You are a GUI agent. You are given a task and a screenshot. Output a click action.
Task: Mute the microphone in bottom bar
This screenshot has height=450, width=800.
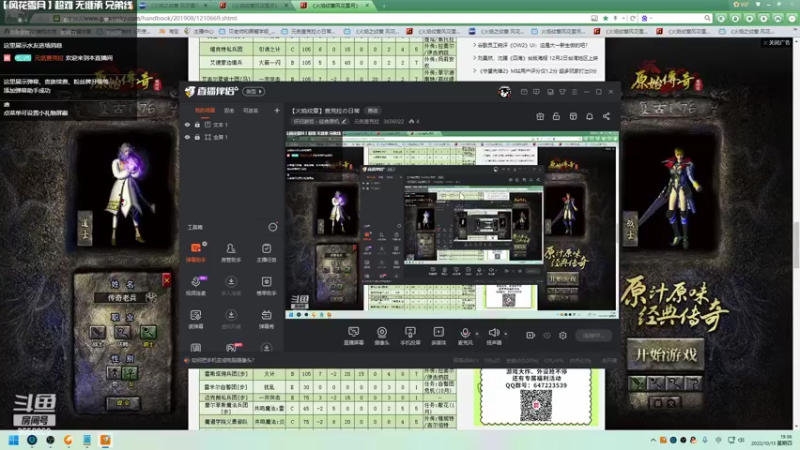click(465, 336)
